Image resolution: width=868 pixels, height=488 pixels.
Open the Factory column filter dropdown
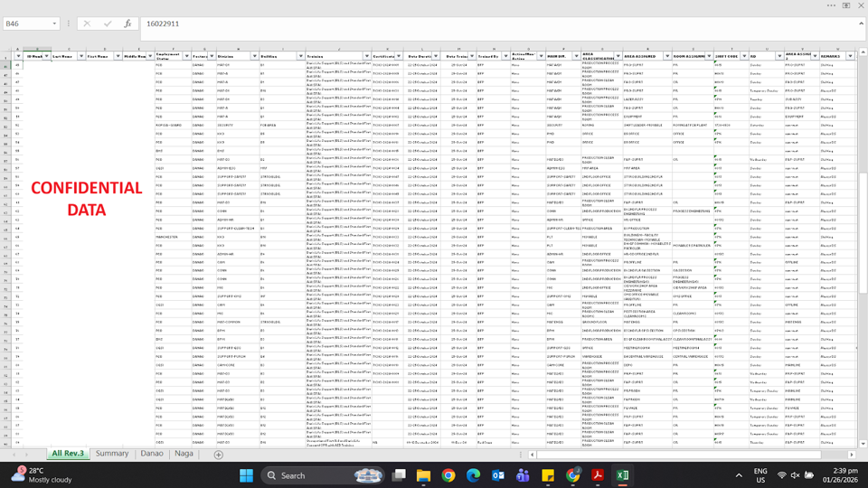[212, 56]
